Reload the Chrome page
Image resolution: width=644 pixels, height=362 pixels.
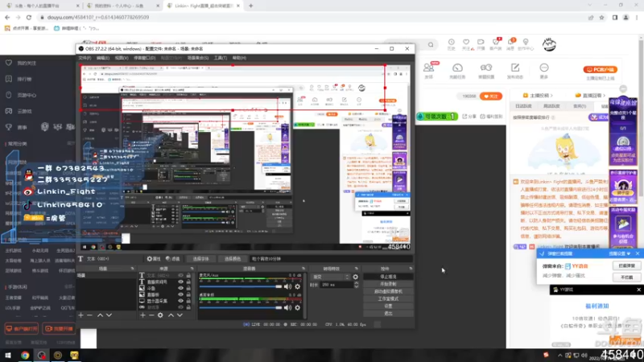29,17
